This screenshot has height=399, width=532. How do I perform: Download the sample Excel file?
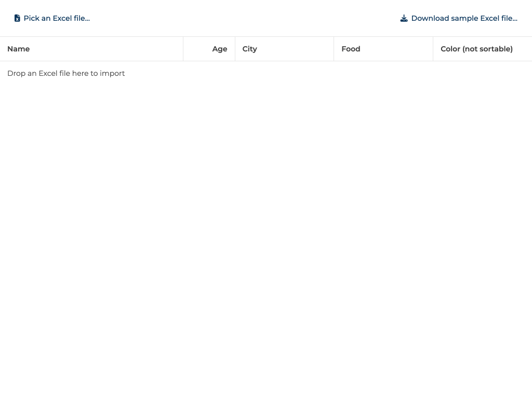pos(463,18)
